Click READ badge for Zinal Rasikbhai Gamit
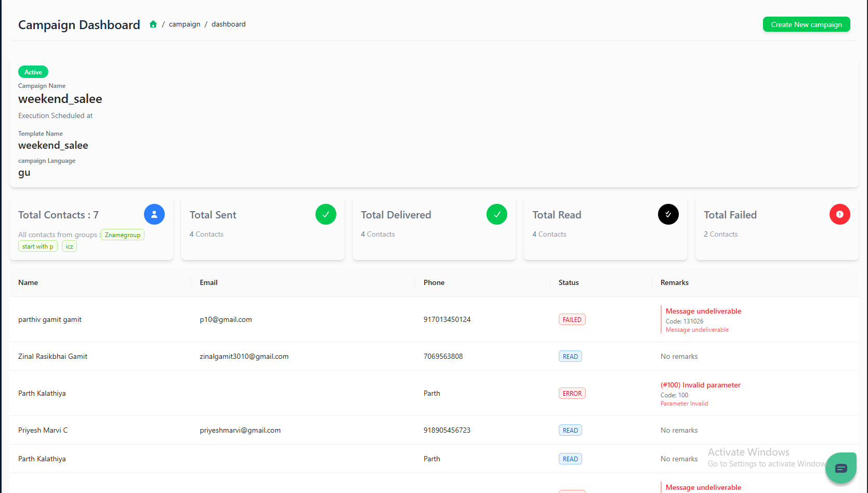 tap(570, 357)
